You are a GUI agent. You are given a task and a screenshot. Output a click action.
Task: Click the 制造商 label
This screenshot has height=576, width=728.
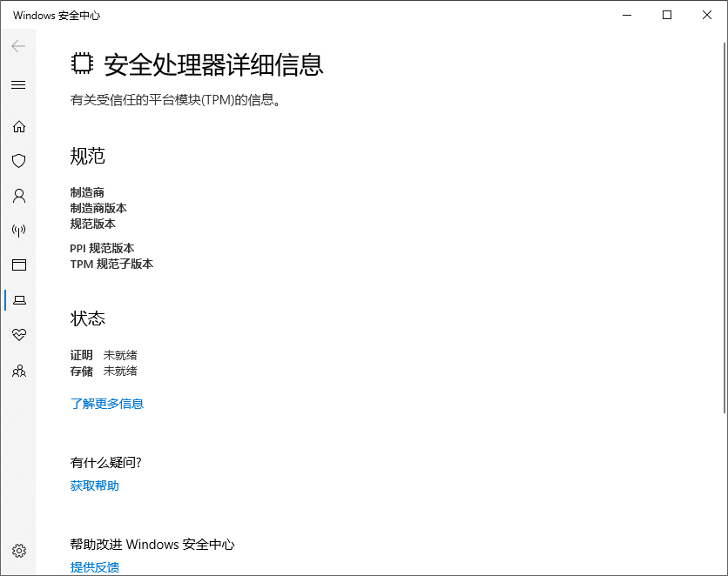[x=87, y=192]
